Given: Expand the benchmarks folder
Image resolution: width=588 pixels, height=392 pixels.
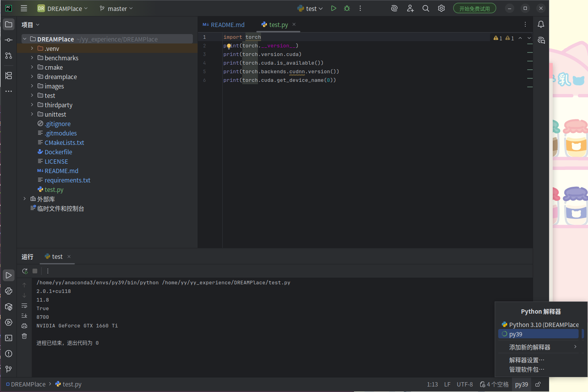Looking at the screenshot, I should 32,58.
